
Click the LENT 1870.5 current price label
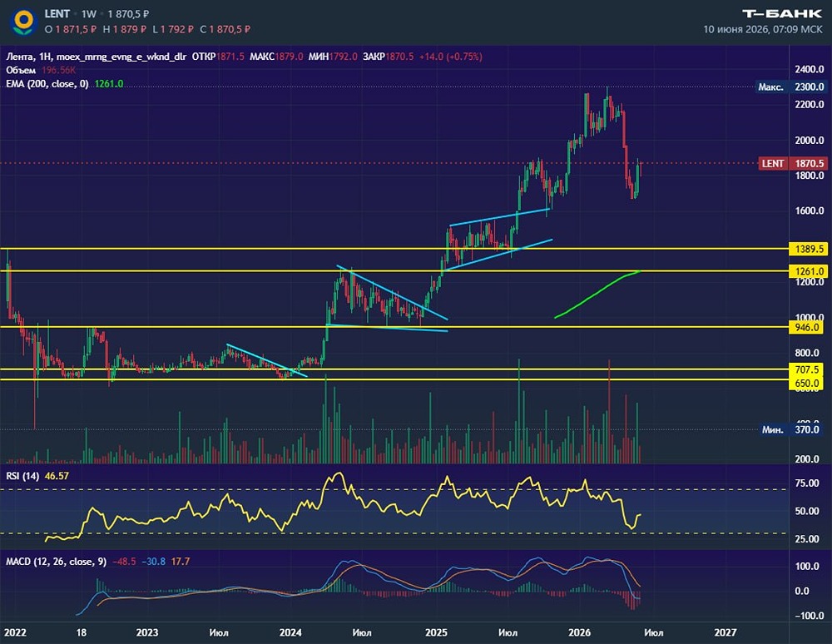pos(793,163)
